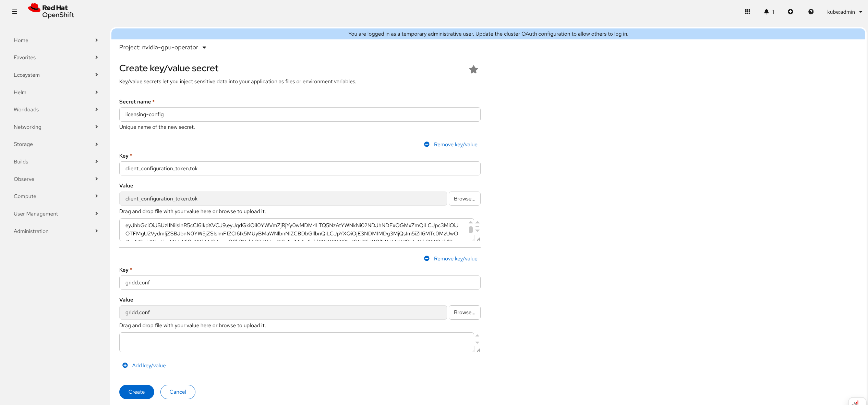The image size is (868, 405).
Task: Open the help question mark menu
Action: pos(811,12)
